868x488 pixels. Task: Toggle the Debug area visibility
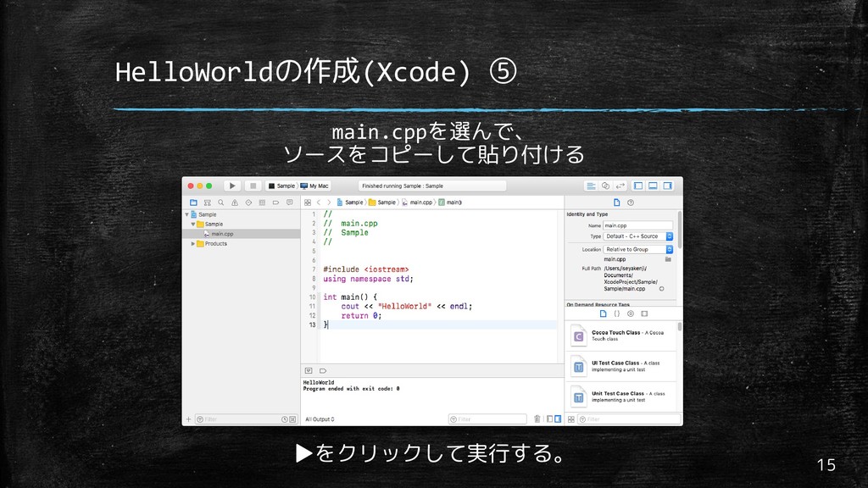(x=654, y=186)
